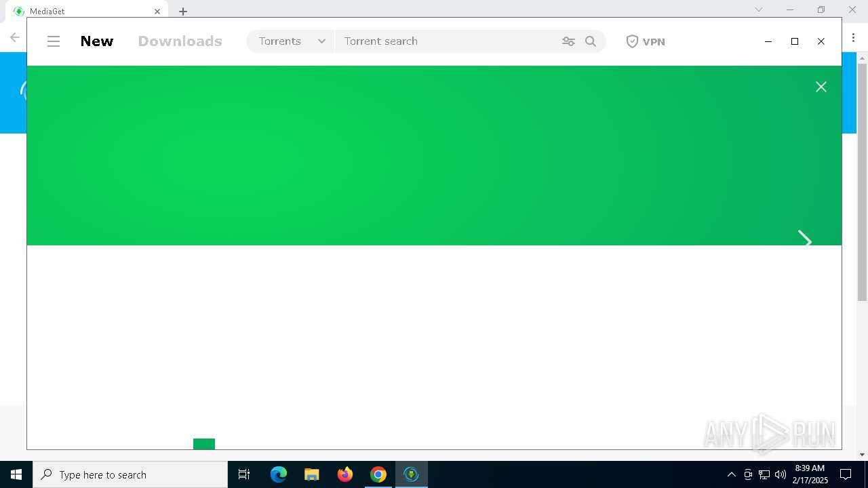Image resolution: width=868 pixels, height=488 pixels.
Task: Open the clock showing 8:39 AM
Action: [810, 474]
